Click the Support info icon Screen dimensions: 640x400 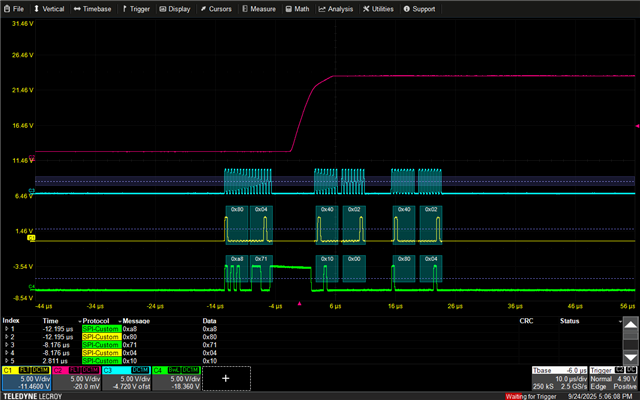click(x=406, y=8)
